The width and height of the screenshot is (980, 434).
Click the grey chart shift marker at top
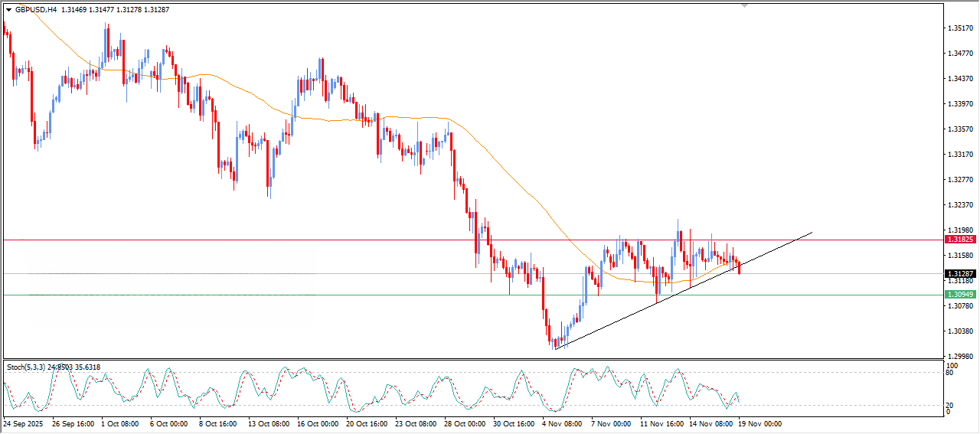click(745, 5)
